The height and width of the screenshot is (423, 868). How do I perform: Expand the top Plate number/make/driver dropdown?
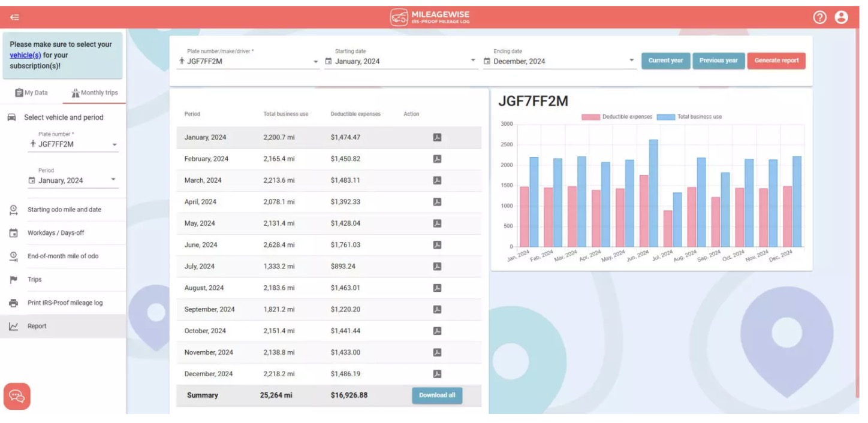pyautogui.click(x=249, y=61)
